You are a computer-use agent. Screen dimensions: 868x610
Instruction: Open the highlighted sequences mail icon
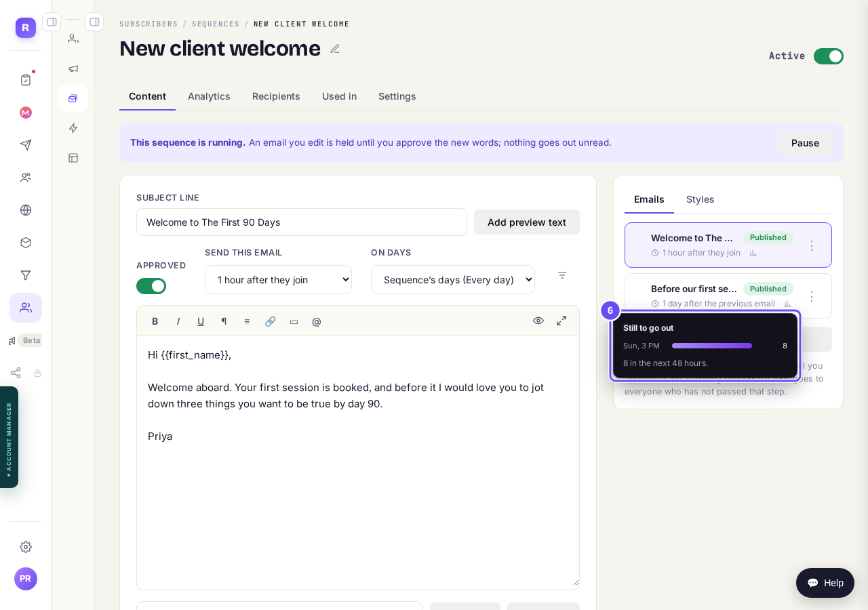[73, 98]
